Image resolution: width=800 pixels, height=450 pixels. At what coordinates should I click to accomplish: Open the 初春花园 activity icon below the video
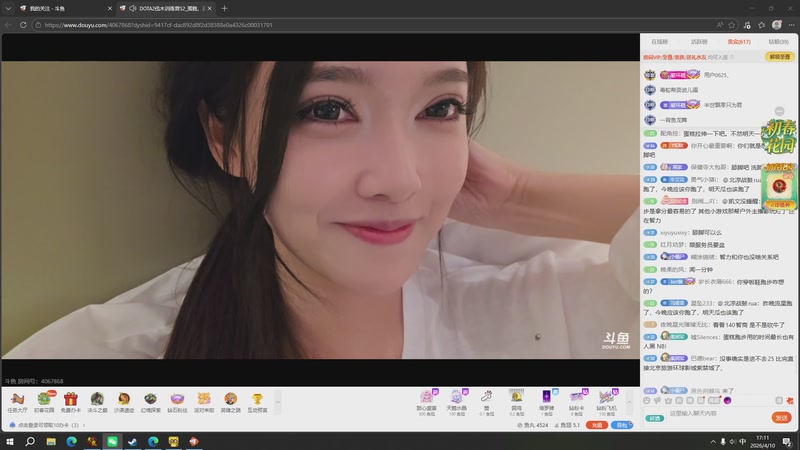[44, 402]
